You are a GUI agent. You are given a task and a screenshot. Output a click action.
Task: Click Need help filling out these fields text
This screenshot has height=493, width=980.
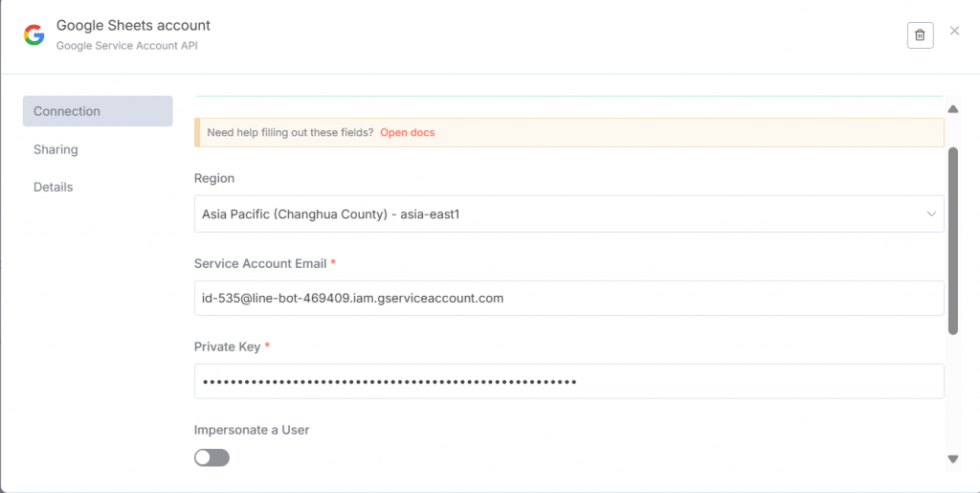point(290,132)
